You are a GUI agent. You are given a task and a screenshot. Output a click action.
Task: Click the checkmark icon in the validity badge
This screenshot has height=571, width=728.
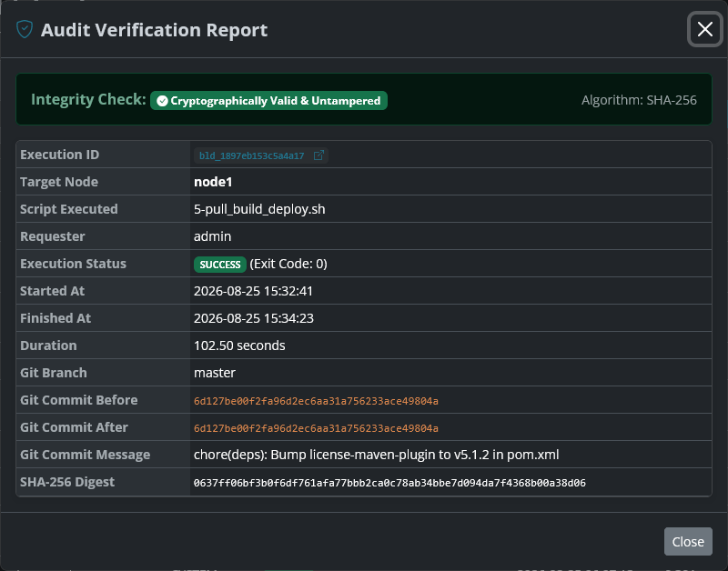(162, 101)
